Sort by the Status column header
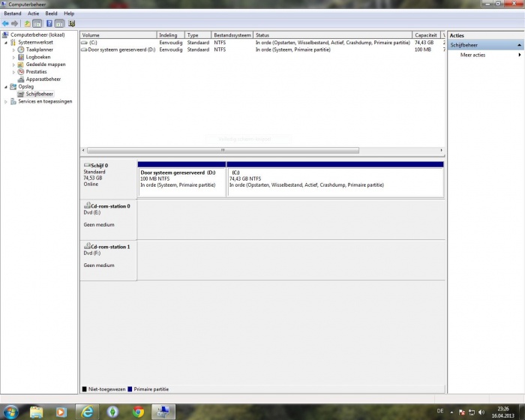 (332, 35)
